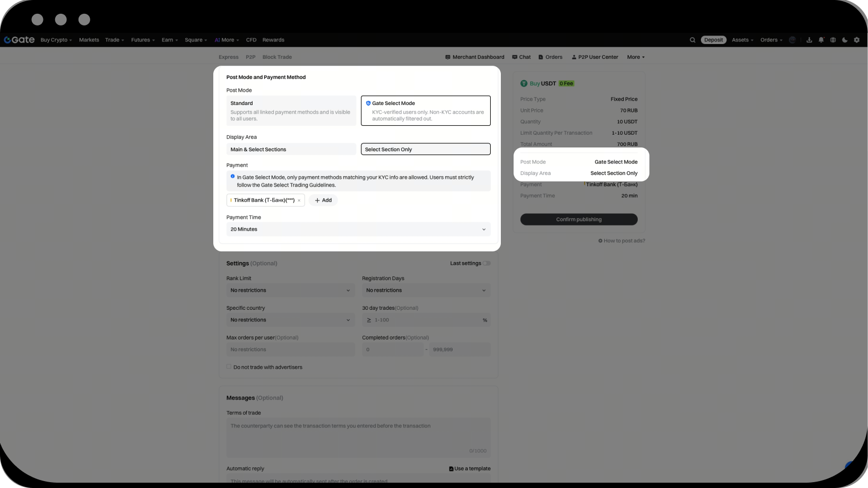
Task: Expand the Square menu
Action: click(196, 40)
